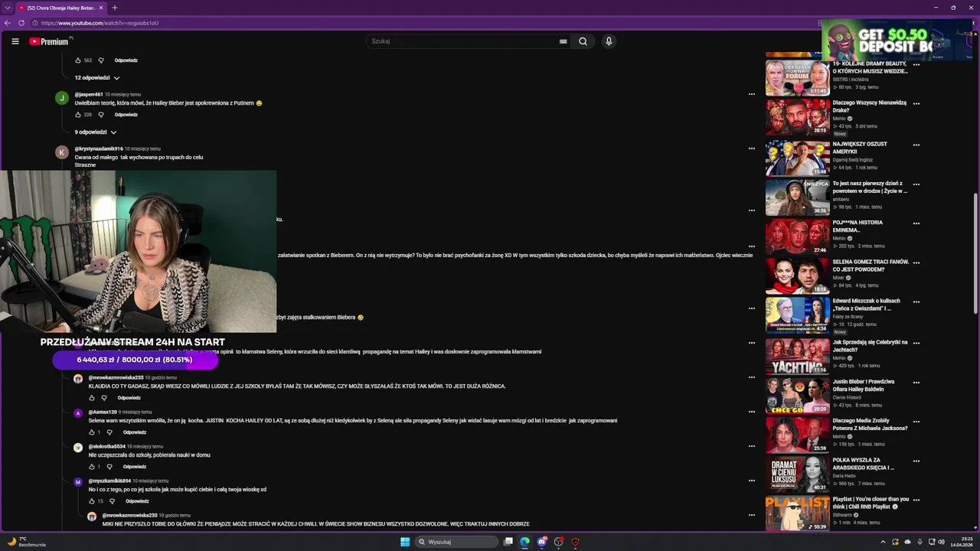Open Task View from the taskbar

coord(508,542)
